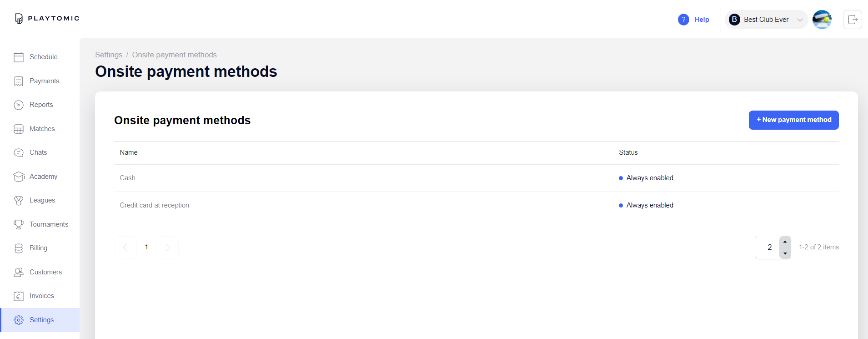Image resolution: width=868 pixels, height=339 pixels.
Task: Open the Help question mark icon
Action: [683, 20]
